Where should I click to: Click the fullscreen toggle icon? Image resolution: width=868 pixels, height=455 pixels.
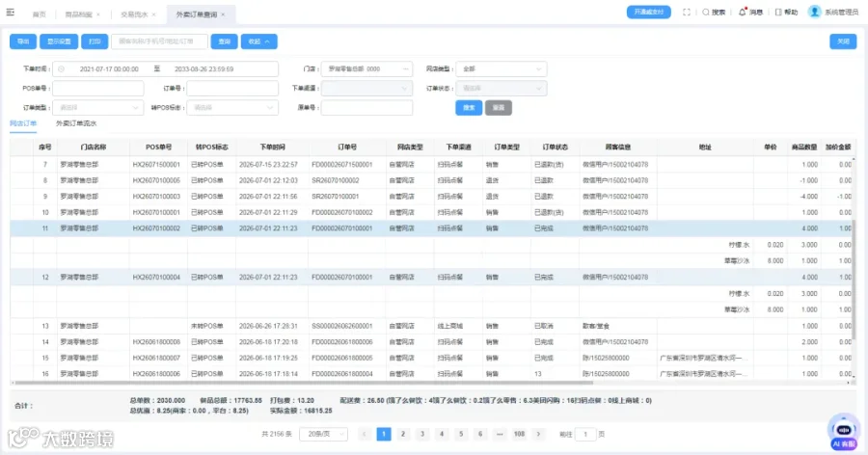point(687,13)
